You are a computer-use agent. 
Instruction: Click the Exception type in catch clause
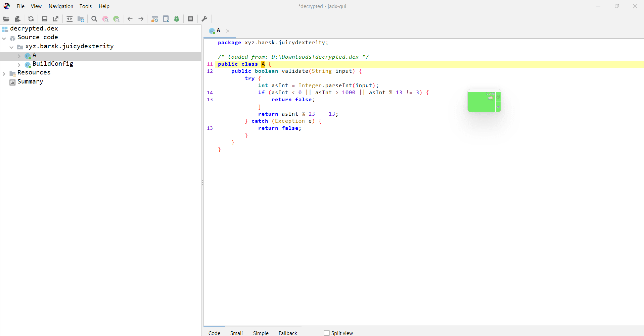290,121
